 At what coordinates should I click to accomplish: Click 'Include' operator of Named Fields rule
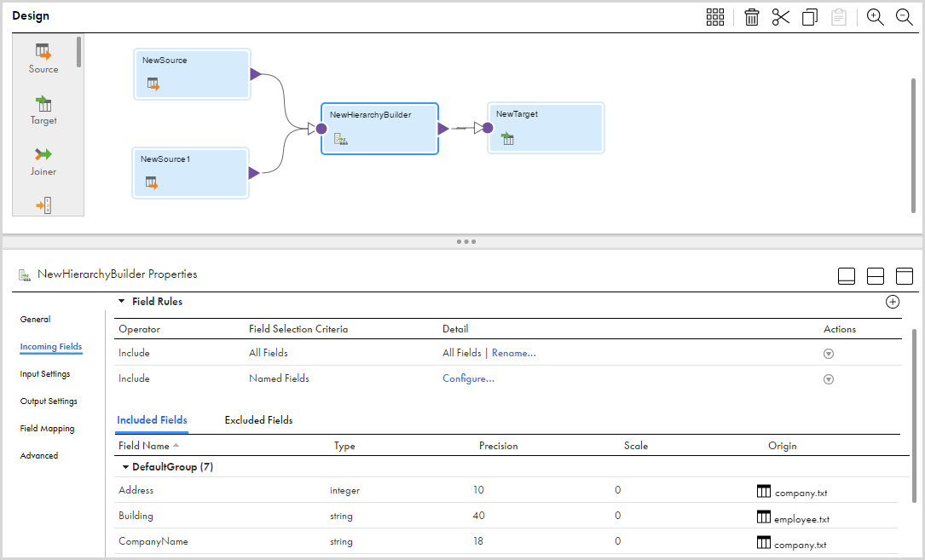point(134,378)
